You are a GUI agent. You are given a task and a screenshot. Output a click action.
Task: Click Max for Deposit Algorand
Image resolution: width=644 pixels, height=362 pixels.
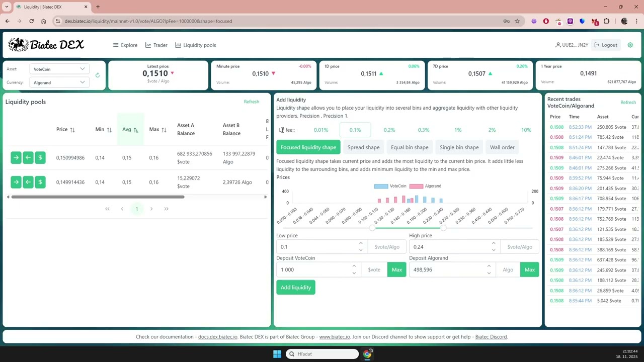pos(530,269)
